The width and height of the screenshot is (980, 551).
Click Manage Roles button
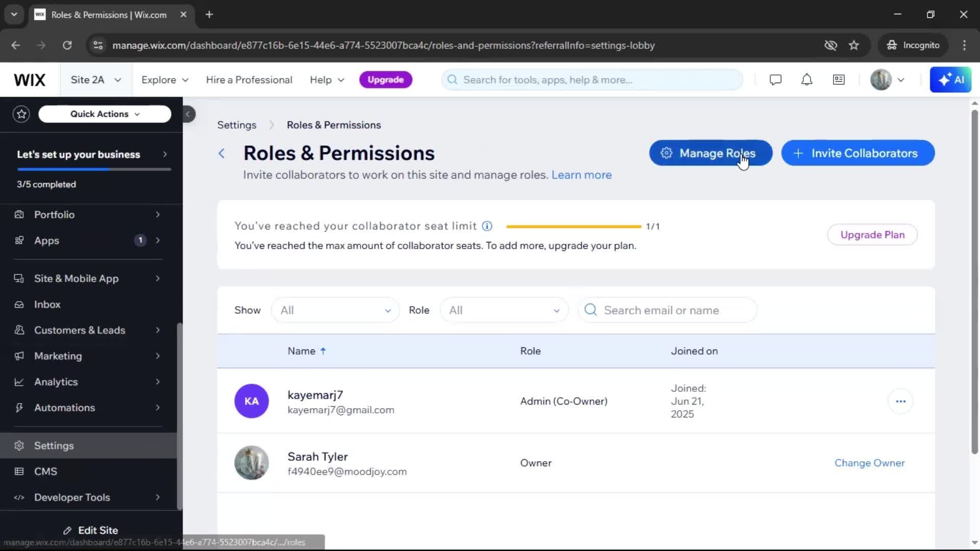(710, 153)
